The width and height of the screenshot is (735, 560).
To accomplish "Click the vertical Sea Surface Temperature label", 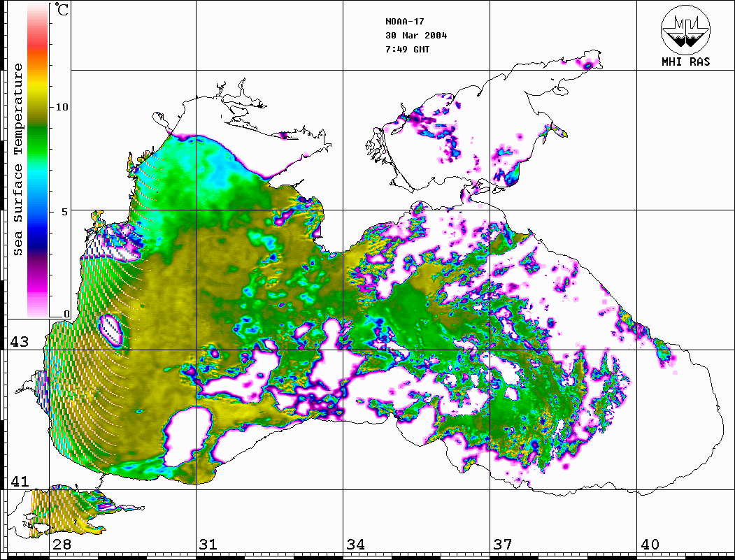I will [18, 159].
